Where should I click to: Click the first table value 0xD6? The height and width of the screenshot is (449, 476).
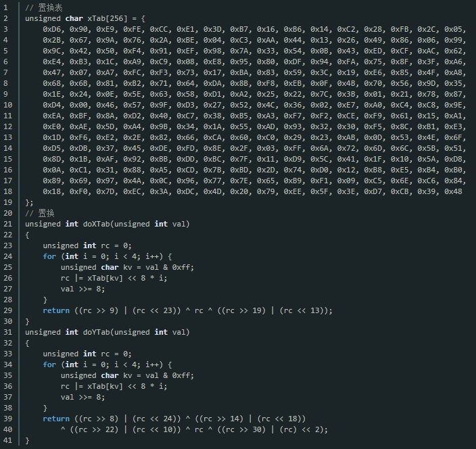click(x=51, y=29)
